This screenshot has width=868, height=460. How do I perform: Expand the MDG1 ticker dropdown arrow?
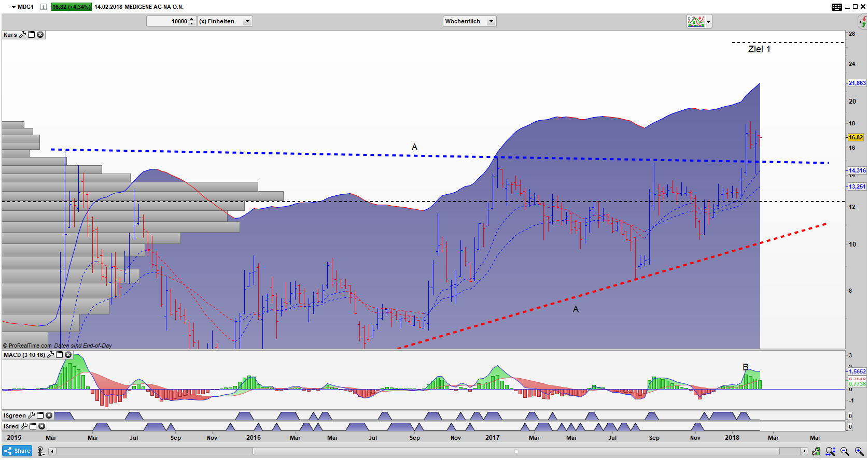pyautogui.click(x=13, y=7)
